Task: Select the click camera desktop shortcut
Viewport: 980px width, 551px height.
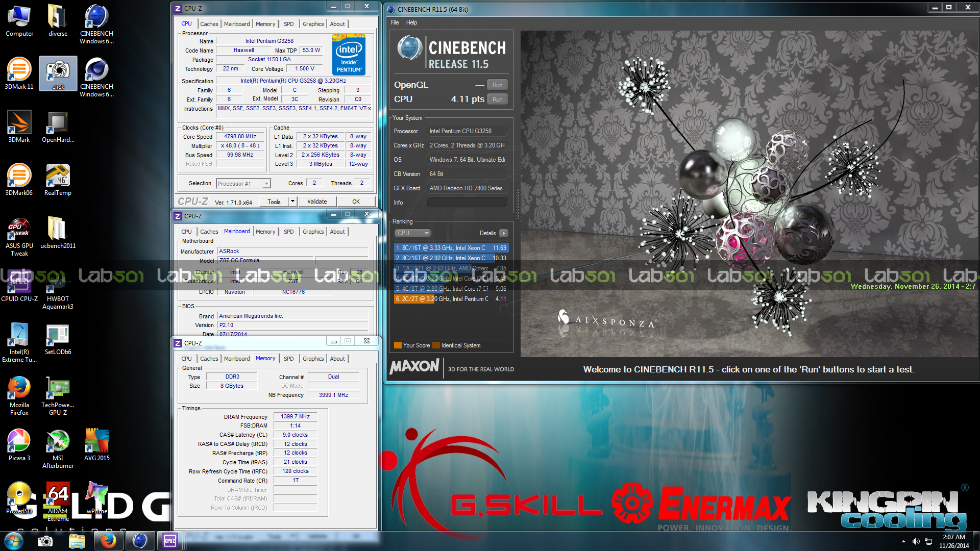Action: (x=58, y=73)
